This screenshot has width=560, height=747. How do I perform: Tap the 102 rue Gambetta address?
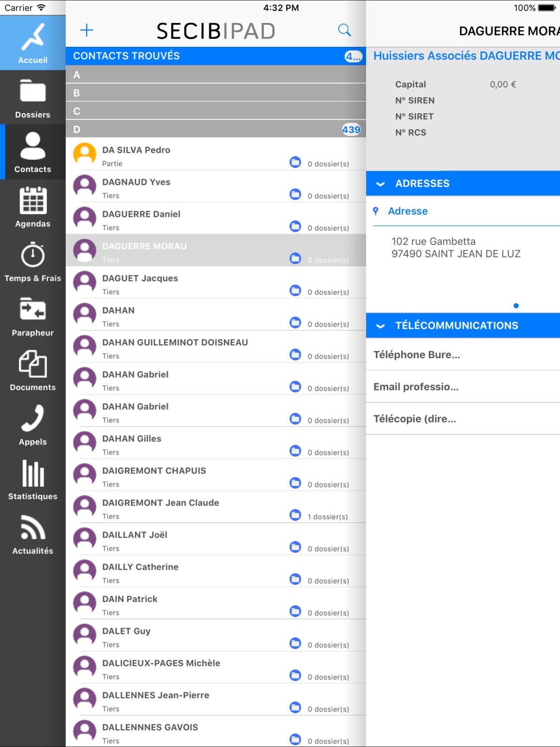pos(456,248)
